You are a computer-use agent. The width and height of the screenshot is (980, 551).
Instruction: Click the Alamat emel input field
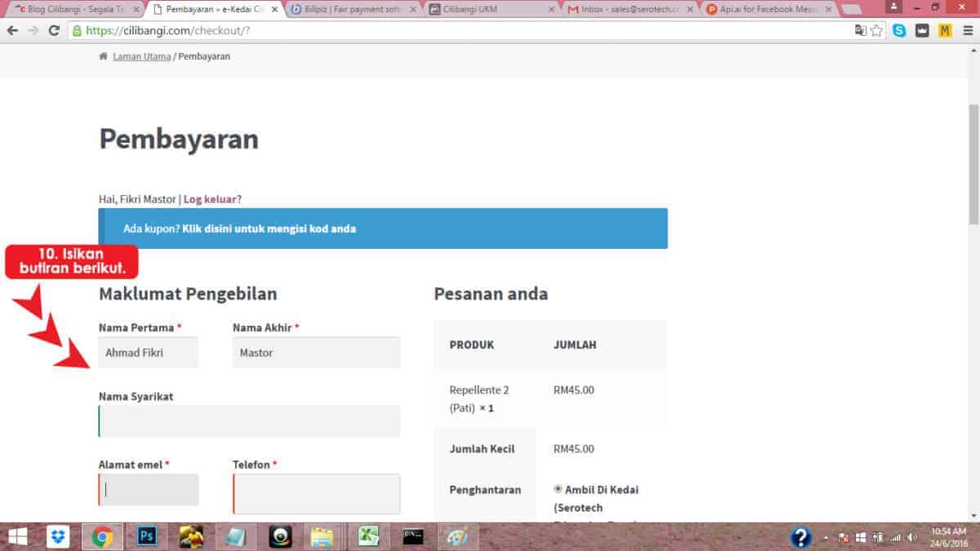click(149, 490)
